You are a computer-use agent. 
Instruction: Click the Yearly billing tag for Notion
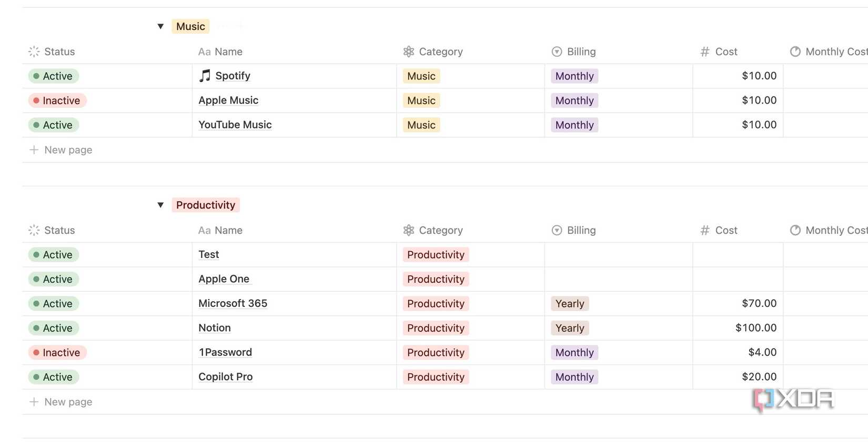tap(570, 328)
